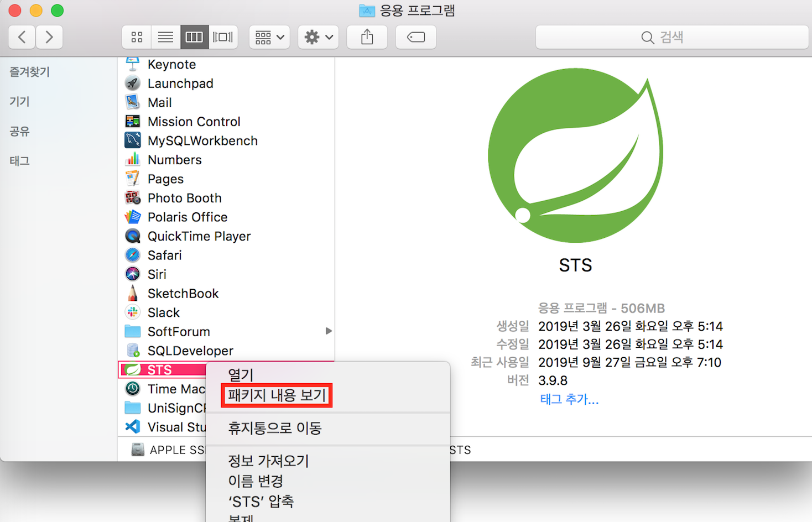Screen dimensions: 812x522
Task: Choose 이름 변경 menu entry
Action: (x=256, y=481)
